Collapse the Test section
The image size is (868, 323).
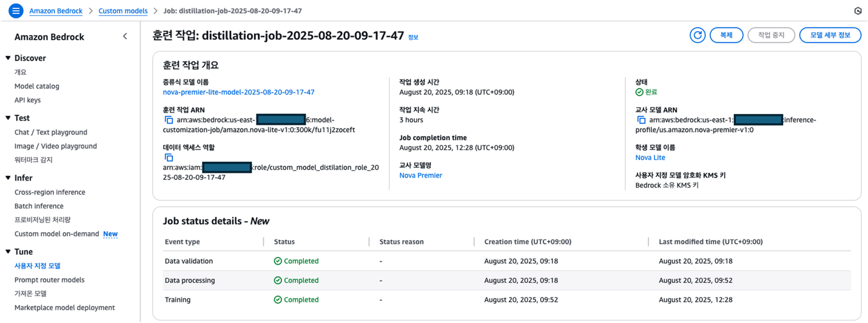click(8, 118)
